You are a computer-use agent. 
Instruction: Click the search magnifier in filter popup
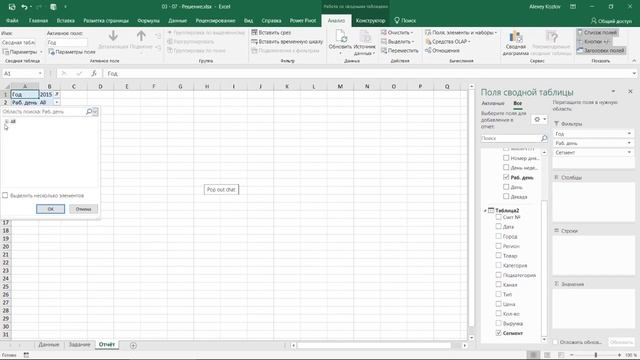[89, 111]
